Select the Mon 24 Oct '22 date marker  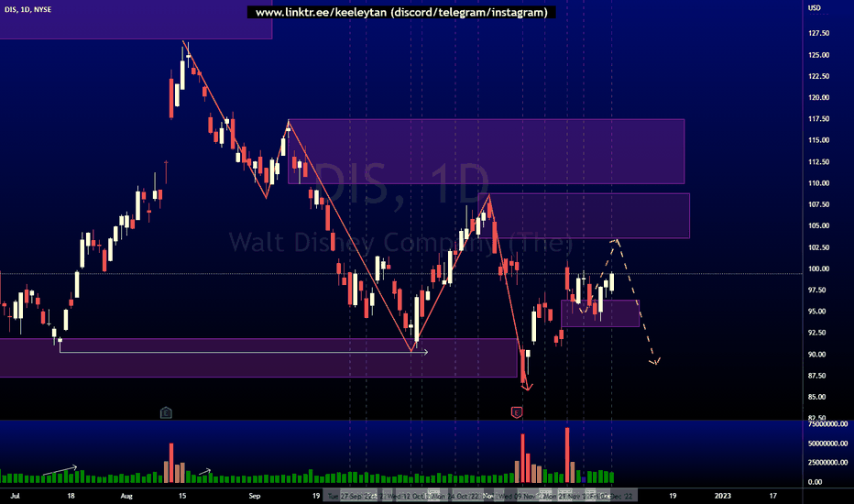point(455,497)
